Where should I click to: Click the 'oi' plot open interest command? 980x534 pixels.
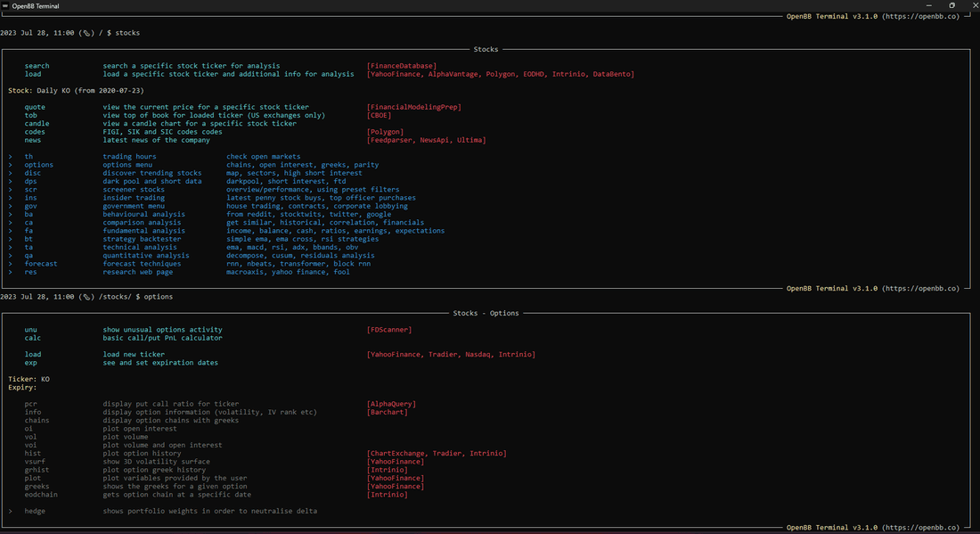point(29,428)
